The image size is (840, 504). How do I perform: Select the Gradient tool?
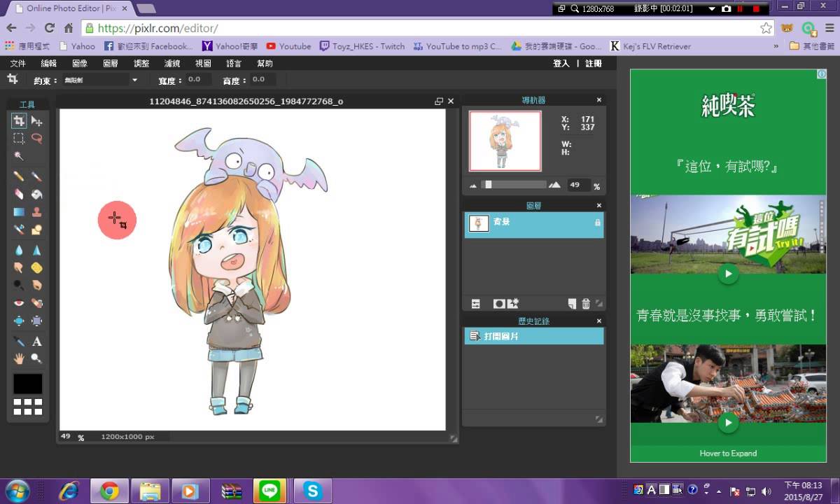(19, 211)
